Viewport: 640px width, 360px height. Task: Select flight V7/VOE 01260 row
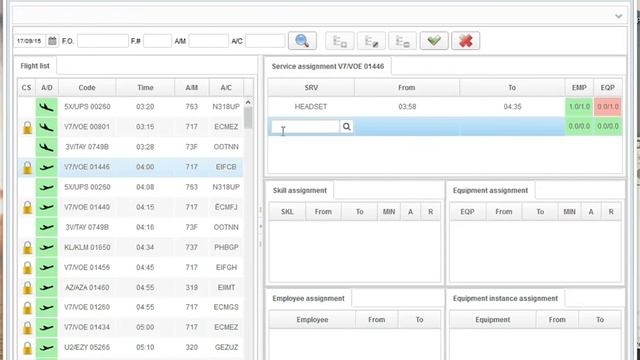[131, 307]
